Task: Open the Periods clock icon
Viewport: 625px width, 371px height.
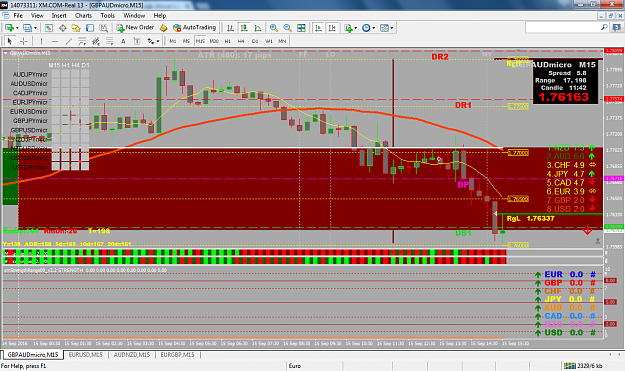Action: pos(366,28)
